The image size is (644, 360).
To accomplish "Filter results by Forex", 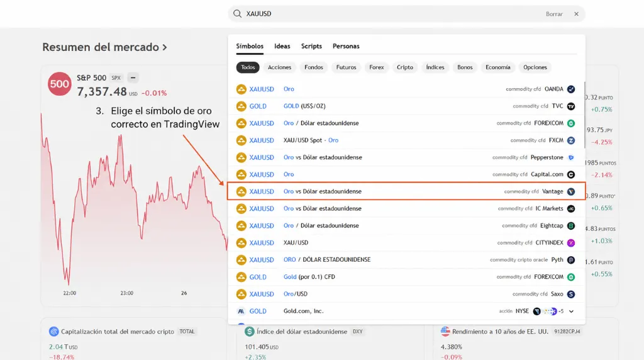I will [376, 67].
